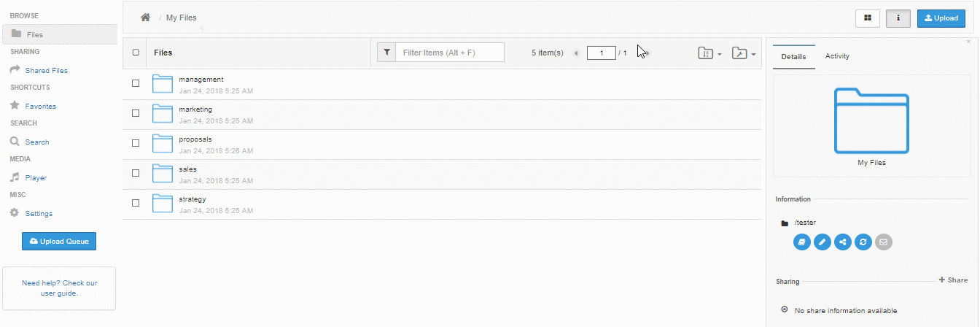Click the Upload Queue button
This screenshot has height=327, width=980.
(59, 241)
